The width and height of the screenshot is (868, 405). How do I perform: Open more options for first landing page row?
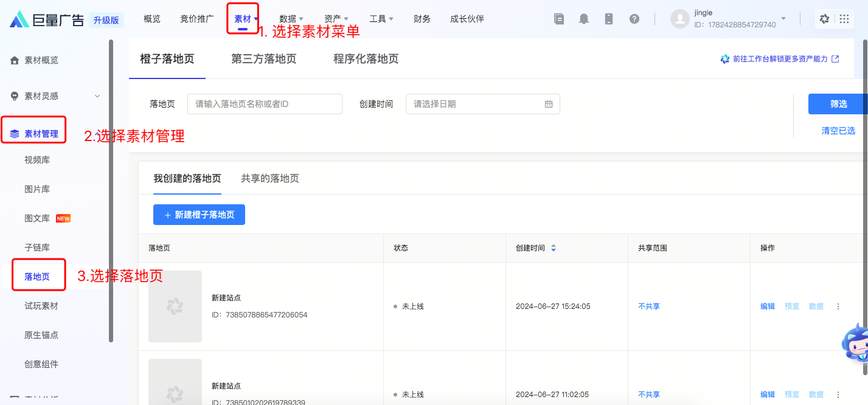[x=838, y=306]
